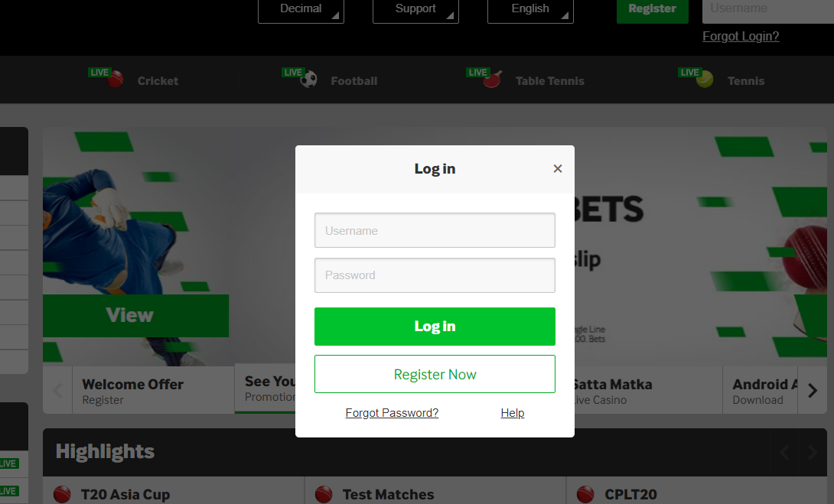Viewport: 834px width, 504px height.
Task: Open live Cricket ball icon
Action: pos(116,80)
